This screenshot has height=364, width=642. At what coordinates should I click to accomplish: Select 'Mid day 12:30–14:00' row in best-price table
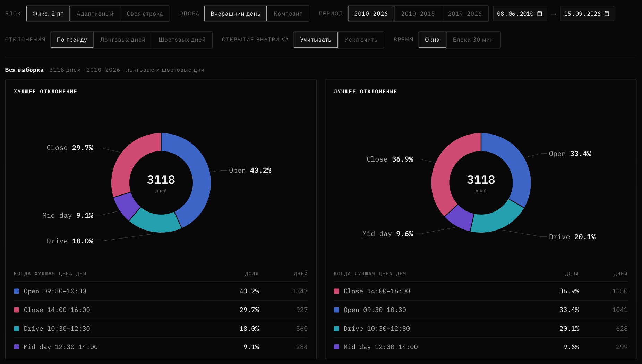pyautogui.click(x=481, y=347)
